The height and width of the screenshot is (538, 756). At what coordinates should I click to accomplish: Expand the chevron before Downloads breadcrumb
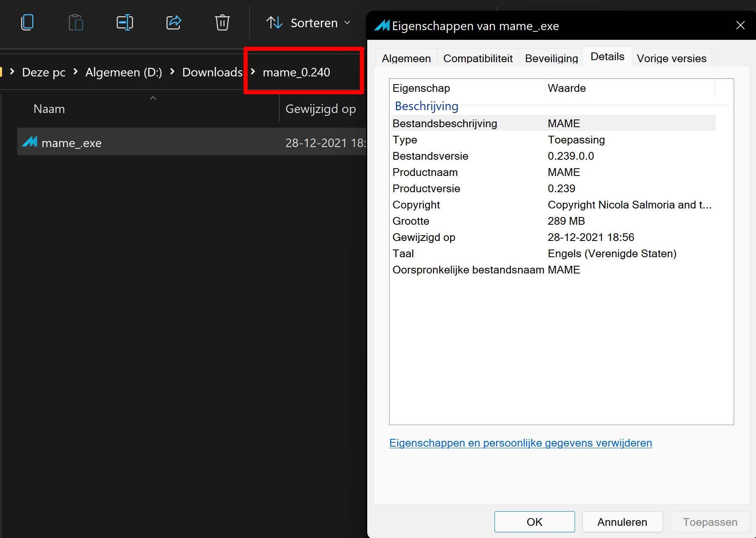tap(172, 72)
